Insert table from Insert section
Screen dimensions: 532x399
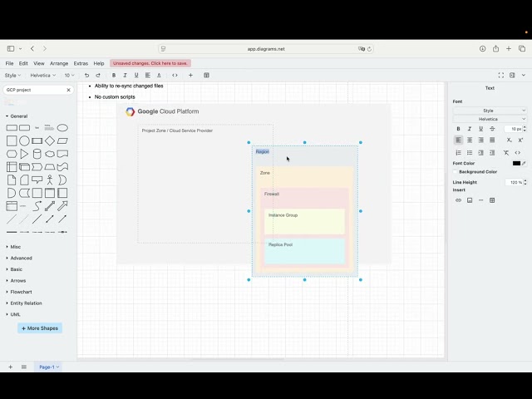pyautogui.click(x=492, y=200)
